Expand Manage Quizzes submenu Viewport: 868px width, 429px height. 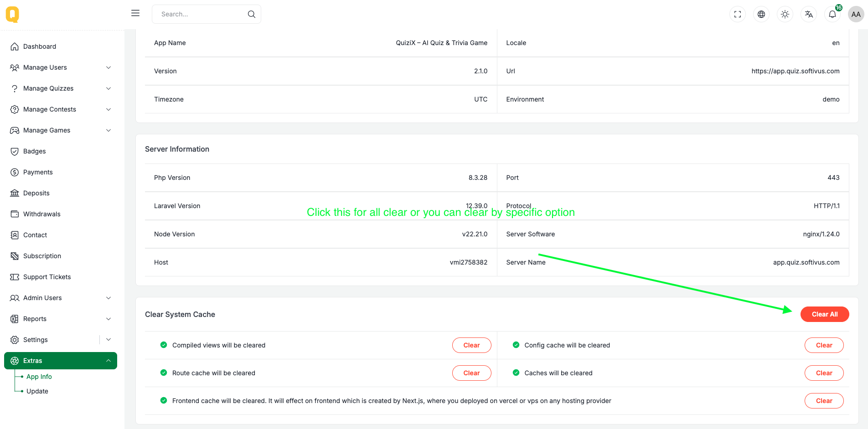coord(61,88)
